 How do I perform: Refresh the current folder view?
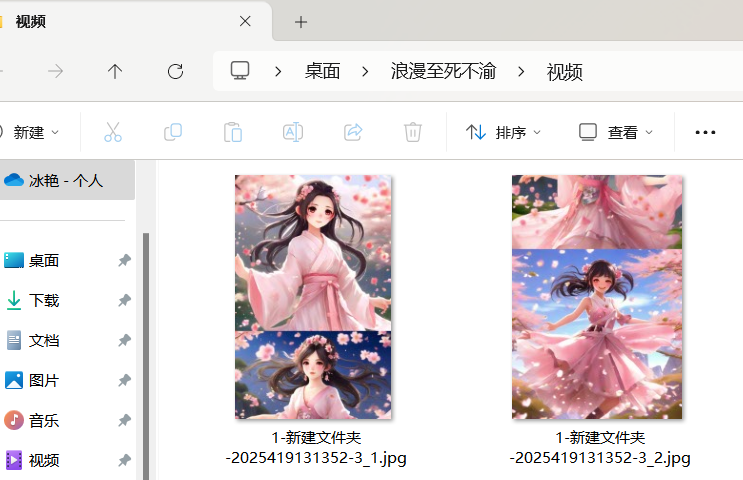(x=175, y=71)
